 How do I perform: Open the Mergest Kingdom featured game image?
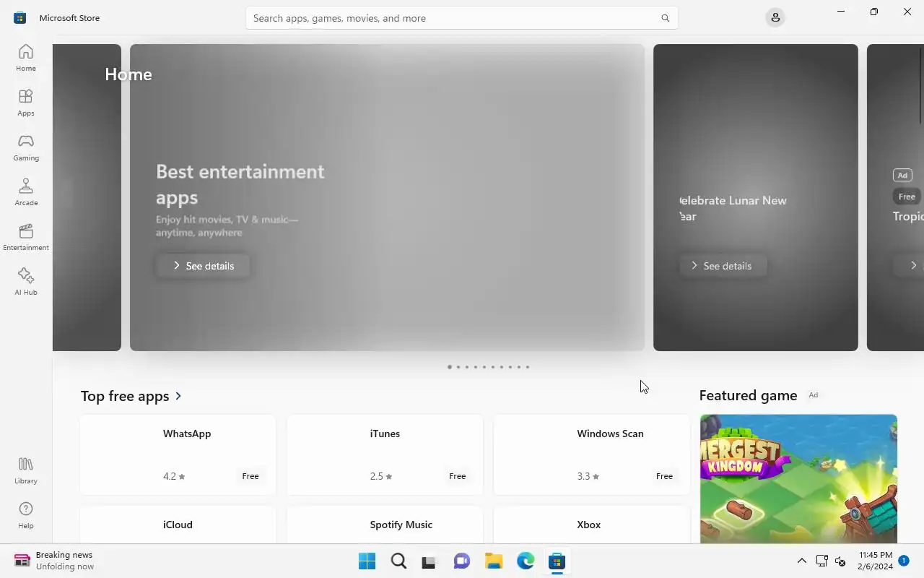(798, 478)
